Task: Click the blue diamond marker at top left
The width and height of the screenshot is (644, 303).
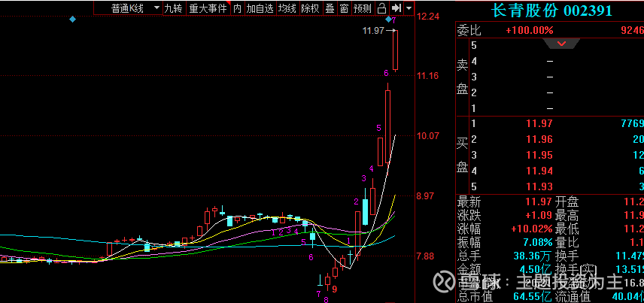Action: click(x=73, y=19)
